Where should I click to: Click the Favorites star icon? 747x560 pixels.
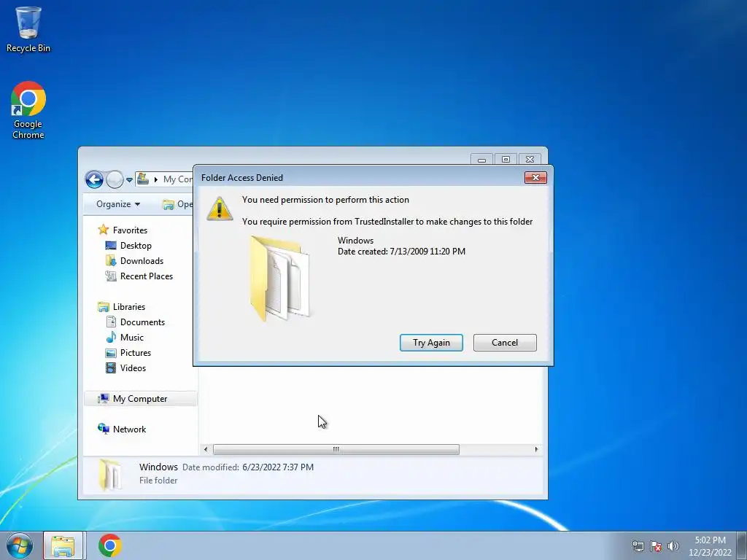tap(103, 230)
